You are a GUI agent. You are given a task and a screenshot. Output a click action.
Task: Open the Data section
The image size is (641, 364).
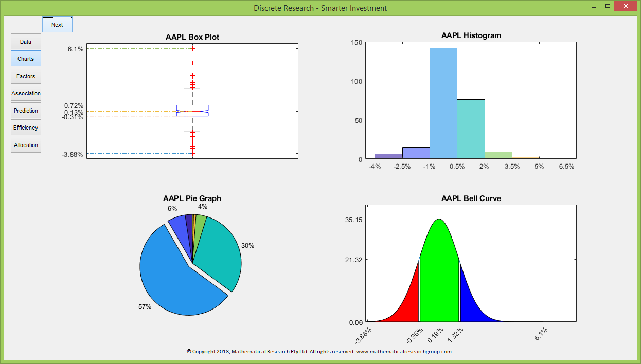click(x=26, y=42)
